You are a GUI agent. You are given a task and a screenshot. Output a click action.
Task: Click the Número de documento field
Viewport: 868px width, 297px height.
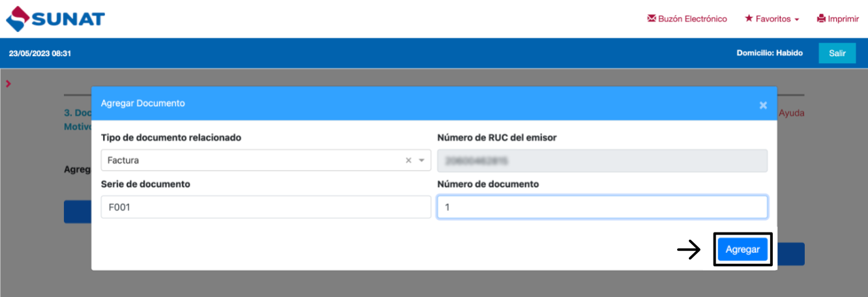[x=601, y=207]
